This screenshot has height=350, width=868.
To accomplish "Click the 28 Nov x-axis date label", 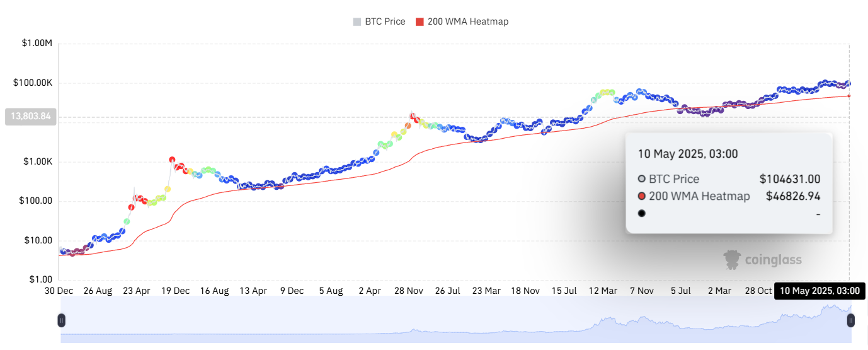I will click(409, 291).
